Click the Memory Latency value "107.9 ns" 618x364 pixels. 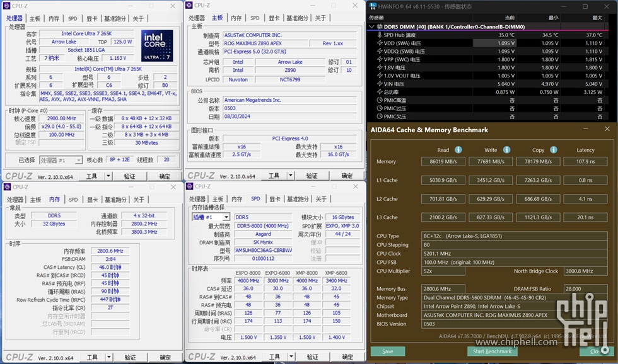[x=585, y=161]
